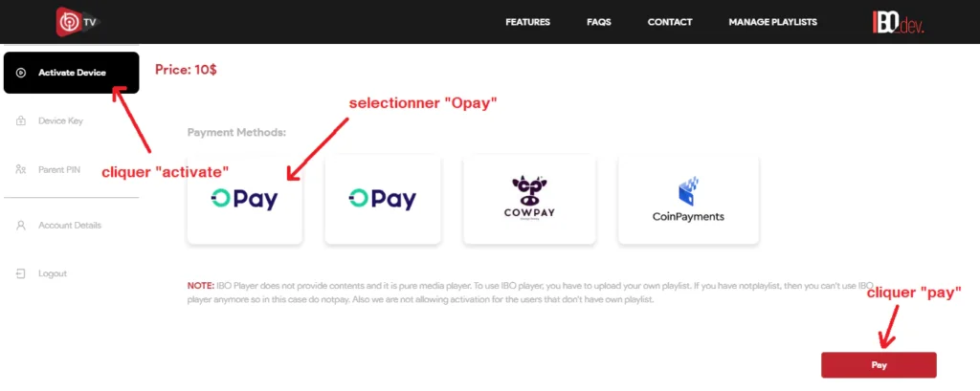Image resolution: width=980 pixels, height=391 pixels.
Task: Click the Parent PIN people icon
Action: [21, 169]
